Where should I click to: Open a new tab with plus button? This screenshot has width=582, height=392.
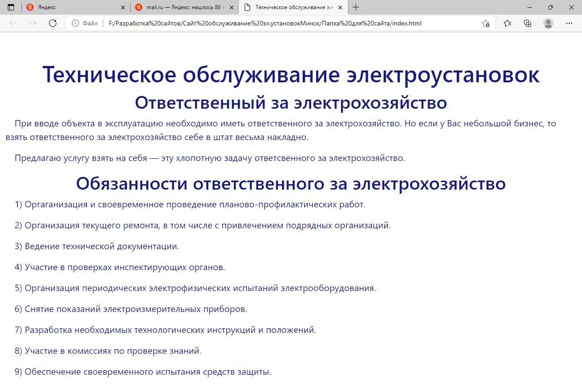(x=356, y=7)
